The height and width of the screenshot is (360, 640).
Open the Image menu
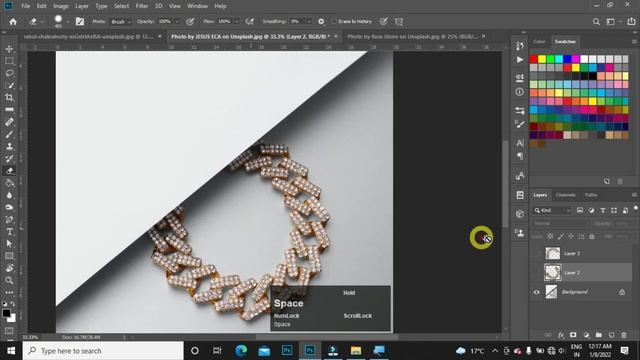coord(61,6)
